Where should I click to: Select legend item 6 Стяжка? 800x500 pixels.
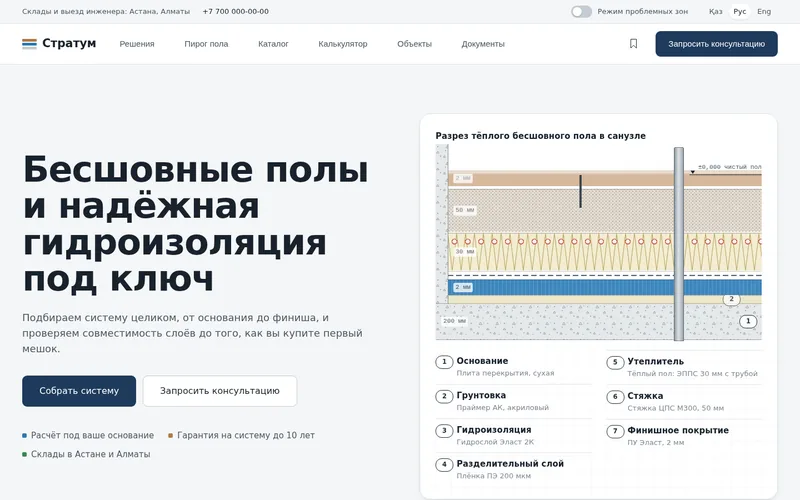click(684, 402)
